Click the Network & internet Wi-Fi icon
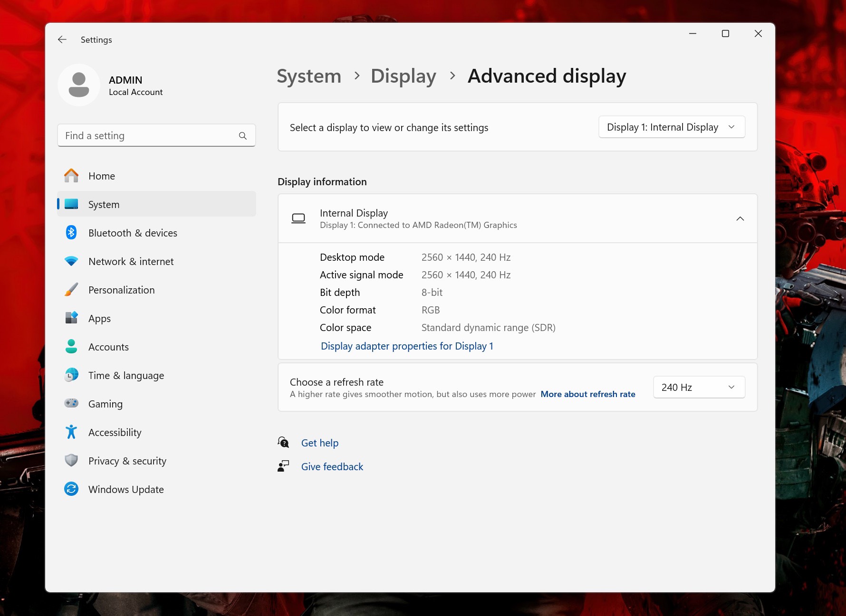 71,261
